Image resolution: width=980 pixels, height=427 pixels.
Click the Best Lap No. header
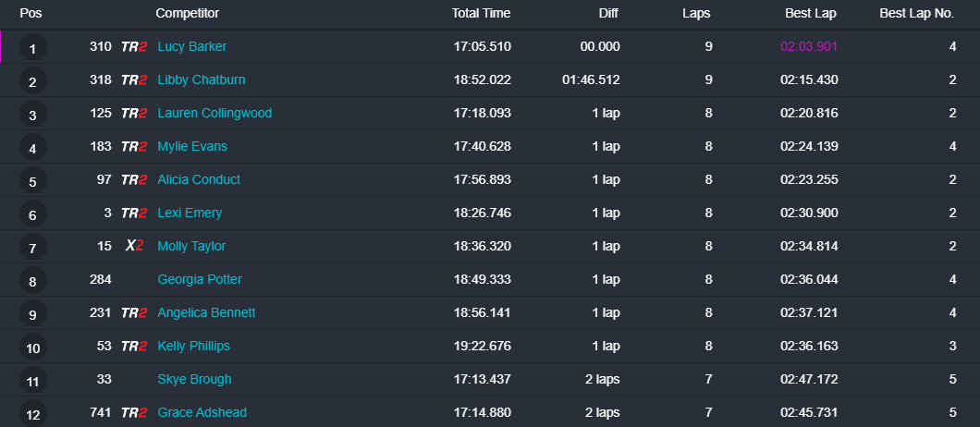916,14
